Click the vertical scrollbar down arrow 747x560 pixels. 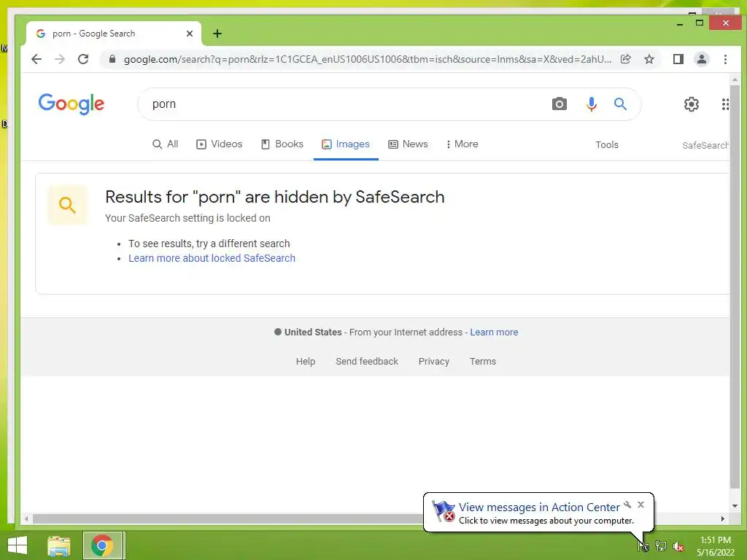click(x=735, y=506)
